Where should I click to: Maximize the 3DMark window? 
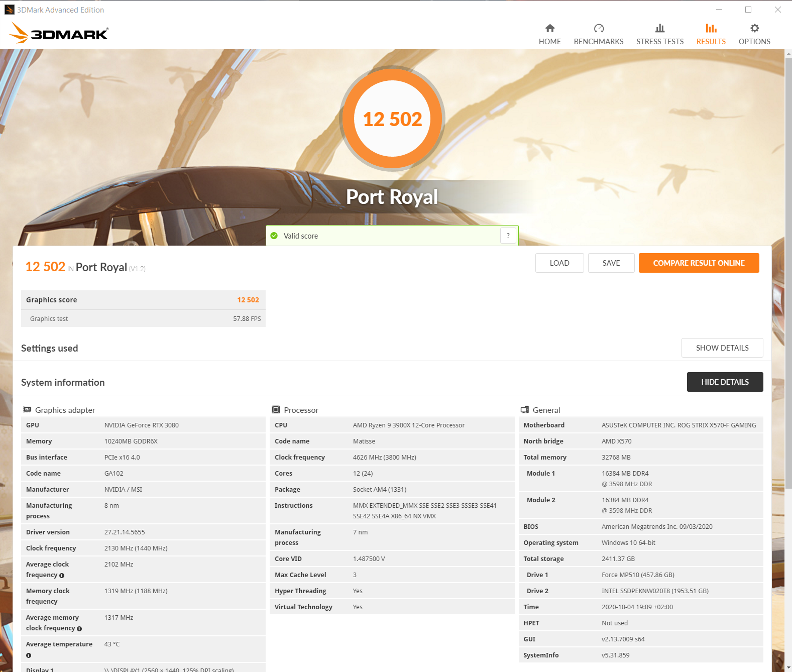click(748, 10)
